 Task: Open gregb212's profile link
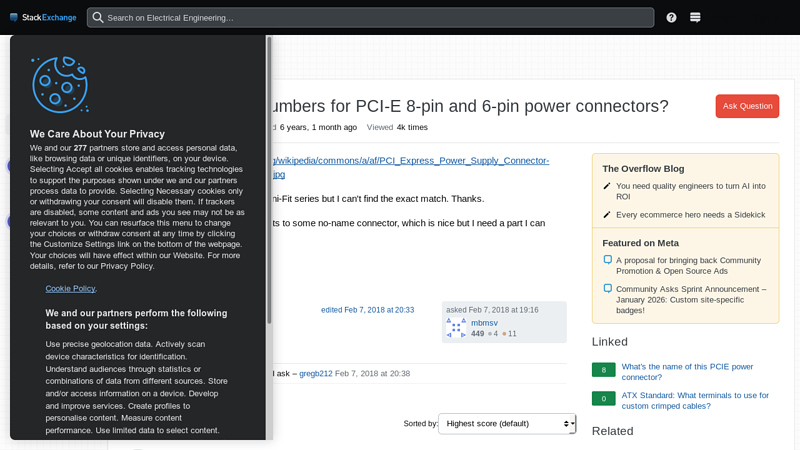click(315, 373)
